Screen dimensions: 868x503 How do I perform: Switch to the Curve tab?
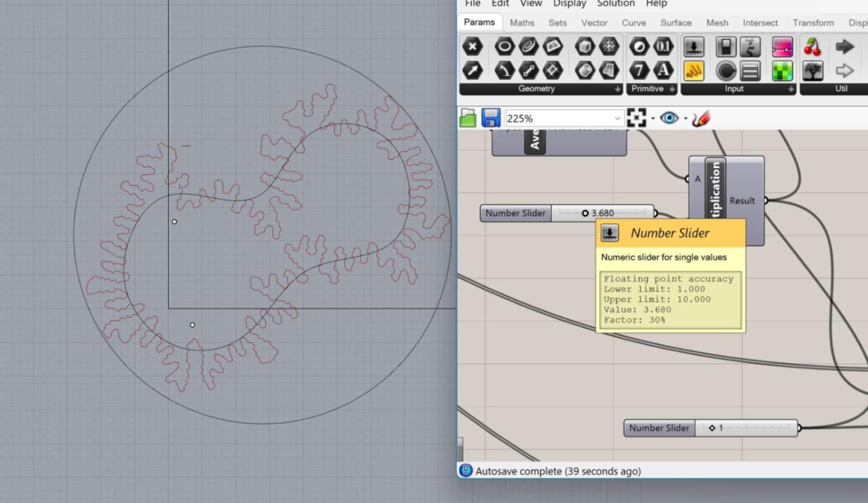pyautogui.click(x=634, y=23)
